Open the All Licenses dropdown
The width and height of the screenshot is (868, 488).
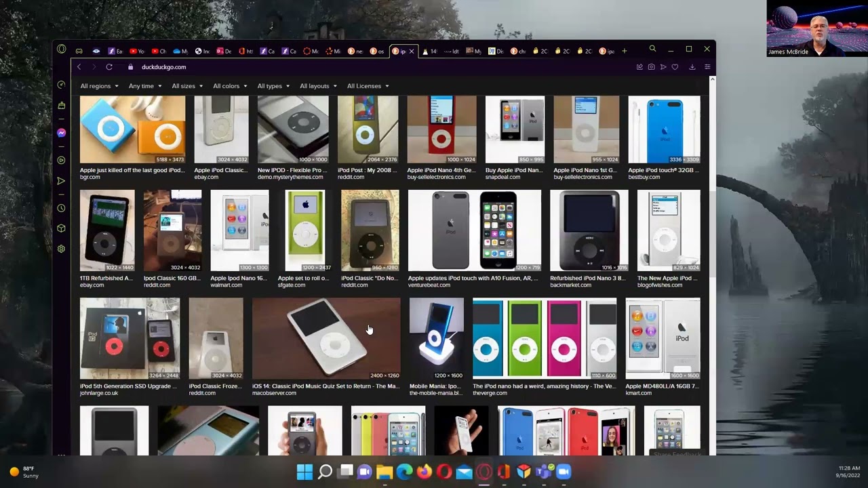368,86
